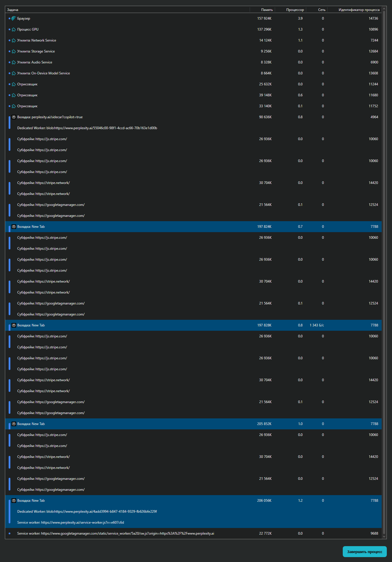This screenshot has width=392, height=562.
Task: Select the Отрисовщик row with PID 11680
Action: click(173, 95)
